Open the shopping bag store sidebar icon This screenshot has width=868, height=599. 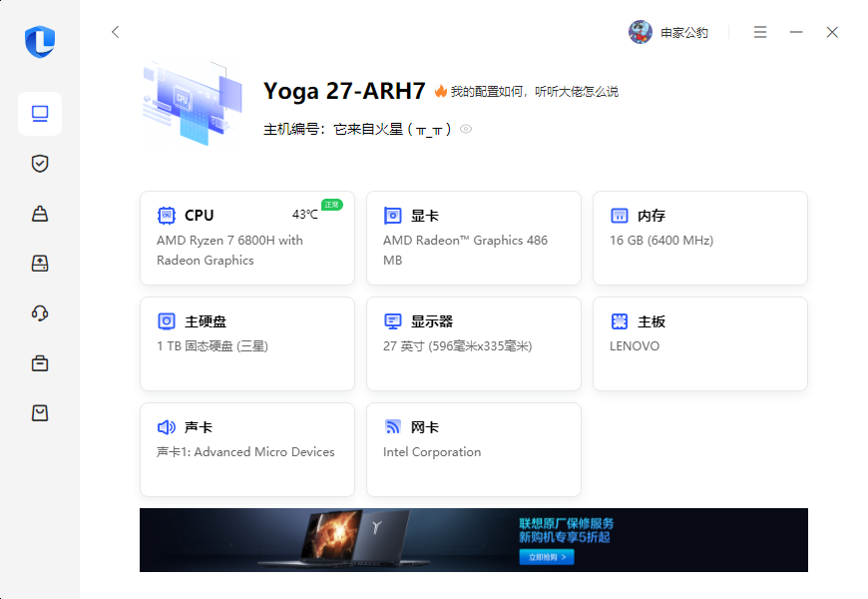click(x=40, y=413)
